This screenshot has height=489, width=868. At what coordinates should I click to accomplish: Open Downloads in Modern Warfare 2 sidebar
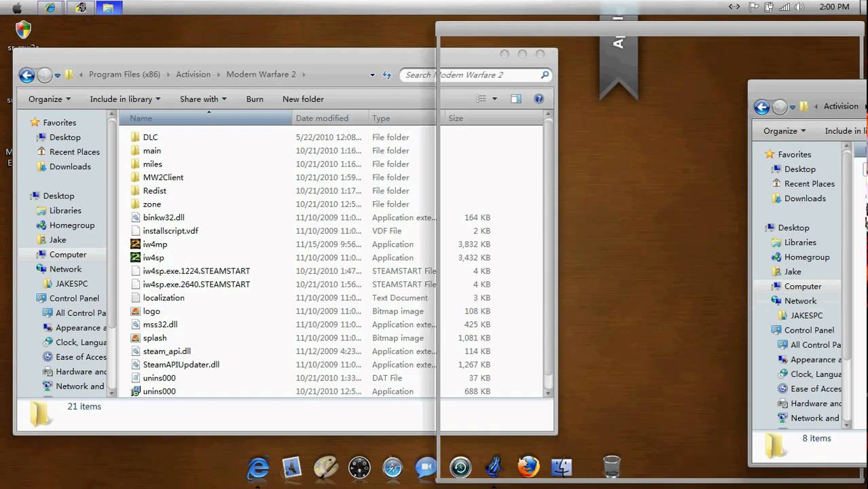70,166
